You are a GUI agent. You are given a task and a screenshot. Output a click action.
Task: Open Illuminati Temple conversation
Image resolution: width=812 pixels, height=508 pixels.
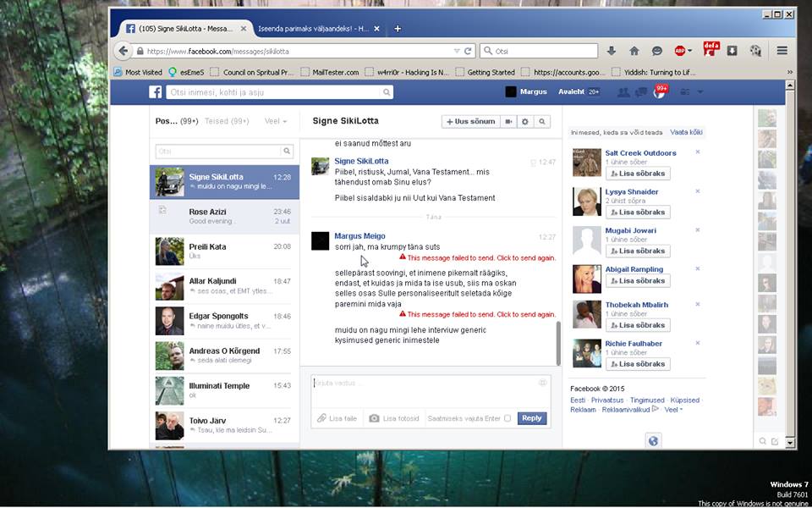224,391
